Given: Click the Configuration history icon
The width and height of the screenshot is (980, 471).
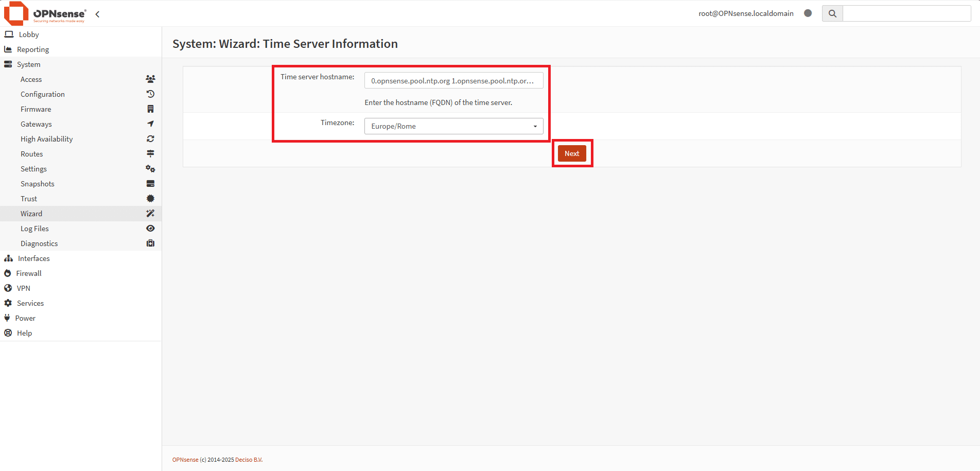Looking at the screenshot, I should (150, 94).
